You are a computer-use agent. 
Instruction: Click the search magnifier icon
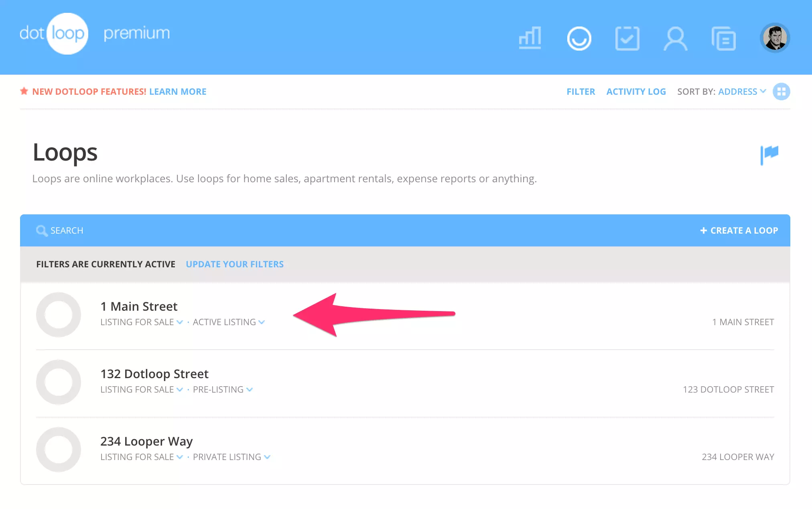41,230
